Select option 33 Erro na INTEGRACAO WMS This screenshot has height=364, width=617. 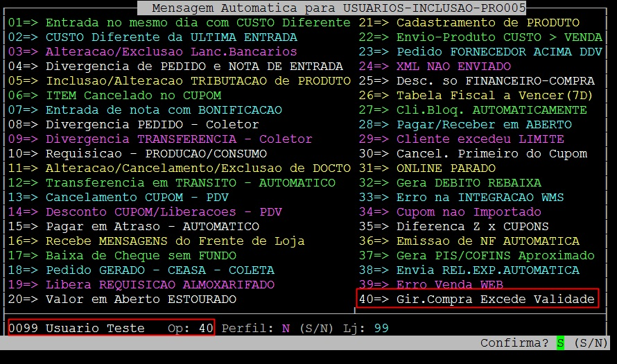pos(461,198)
